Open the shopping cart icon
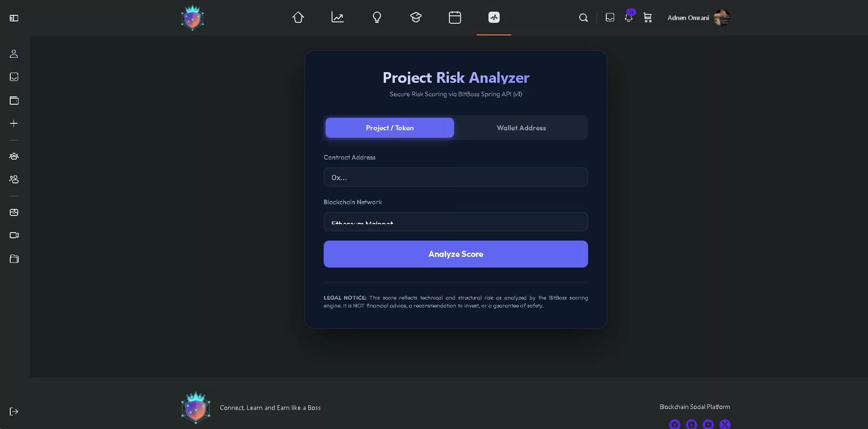This screenshot has width=868, height=429. (x=648, y=18)
